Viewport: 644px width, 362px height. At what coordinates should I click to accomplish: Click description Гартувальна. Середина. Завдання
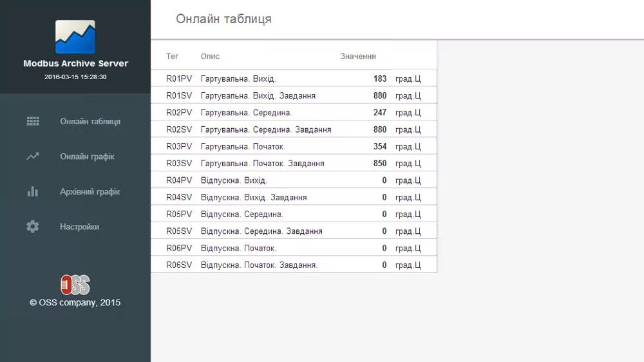click(266, 129)
